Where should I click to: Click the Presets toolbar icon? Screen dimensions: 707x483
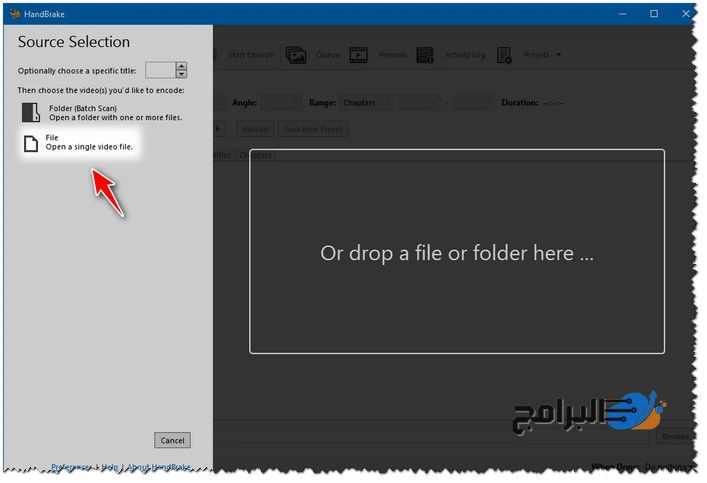coord(504,55)
